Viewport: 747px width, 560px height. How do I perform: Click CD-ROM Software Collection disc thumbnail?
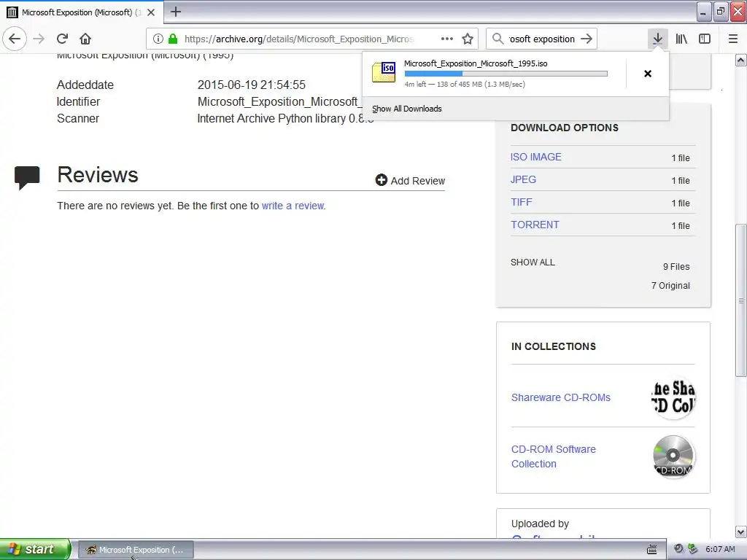[x=673, y=456]
